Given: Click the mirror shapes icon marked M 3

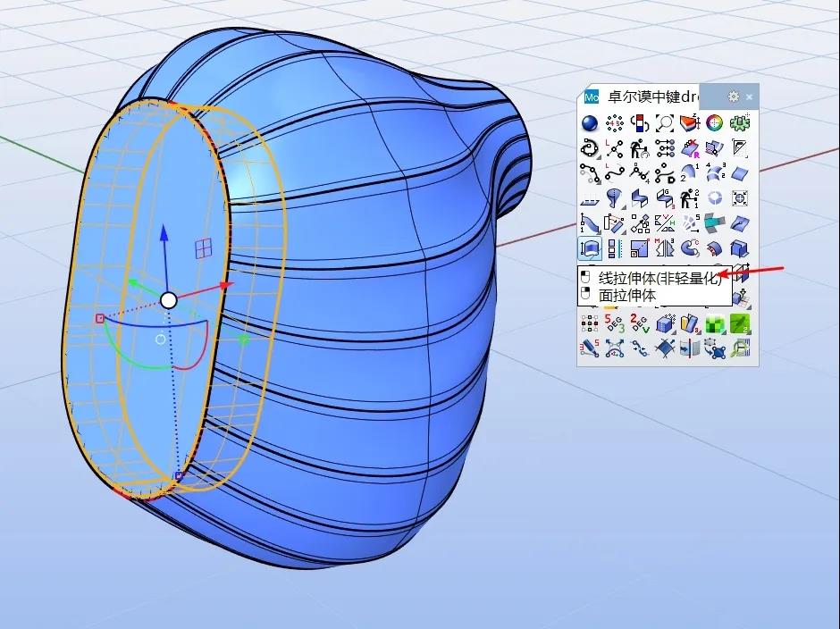Looking at the screenshot, I should 665,249.
